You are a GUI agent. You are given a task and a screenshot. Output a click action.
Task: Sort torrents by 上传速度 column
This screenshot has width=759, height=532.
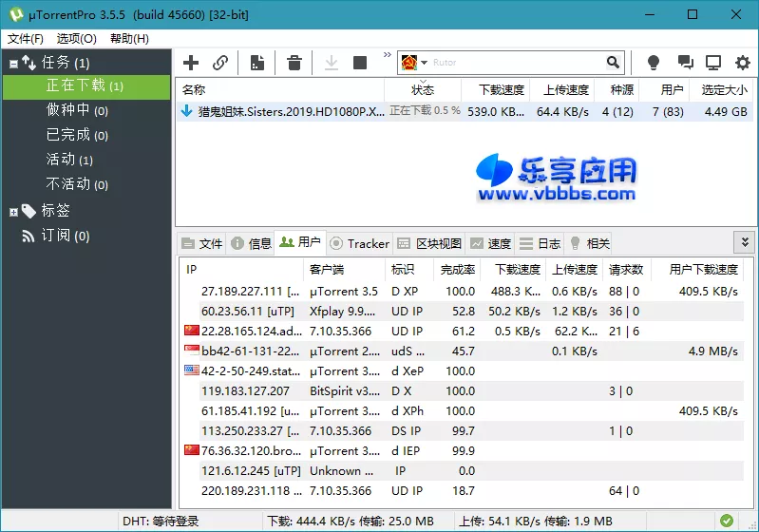point(562,90)
